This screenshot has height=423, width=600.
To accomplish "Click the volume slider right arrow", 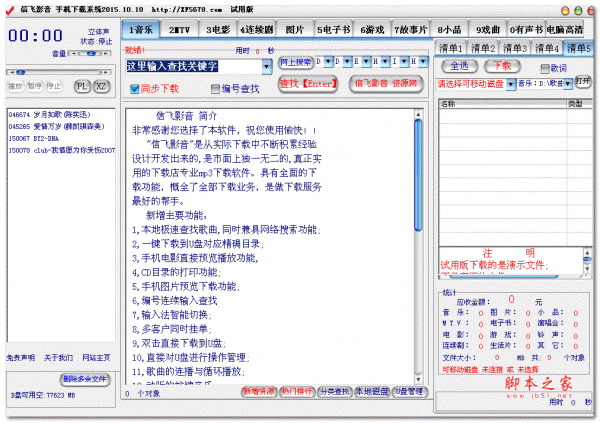I will click(x=106, y=53).
